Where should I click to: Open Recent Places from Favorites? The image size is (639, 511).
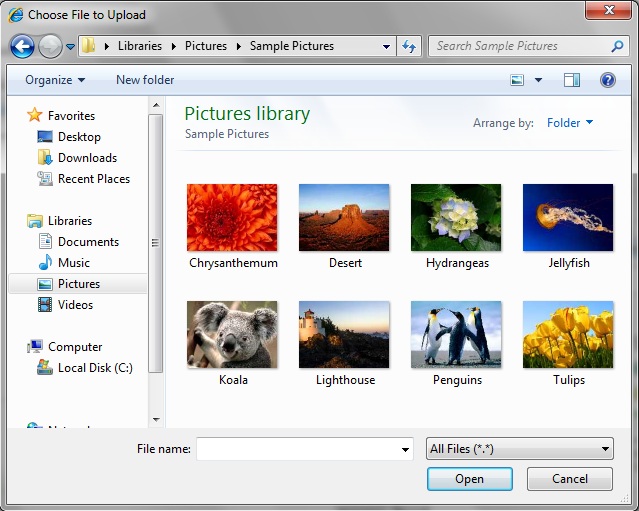tap(94, 179)
